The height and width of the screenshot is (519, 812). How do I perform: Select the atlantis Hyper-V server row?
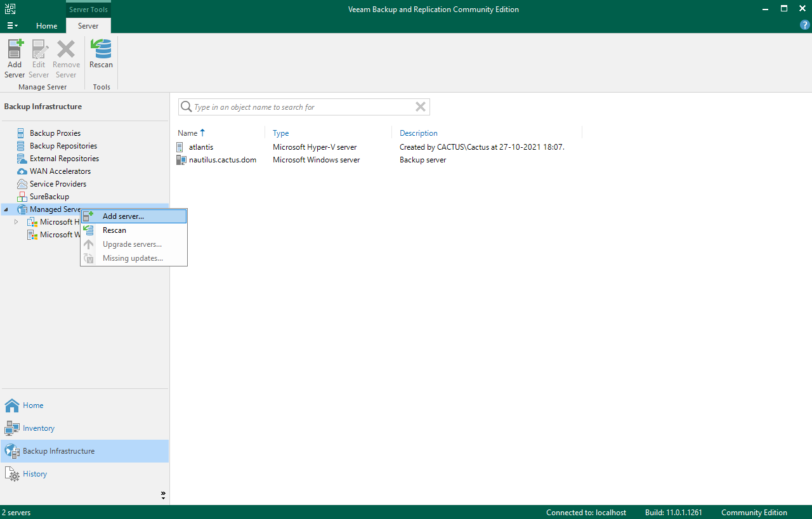point(201,147)
